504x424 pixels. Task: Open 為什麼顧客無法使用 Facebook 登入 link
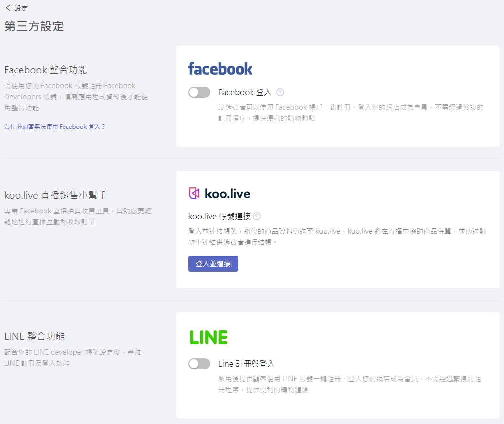(x=55, y=127)
